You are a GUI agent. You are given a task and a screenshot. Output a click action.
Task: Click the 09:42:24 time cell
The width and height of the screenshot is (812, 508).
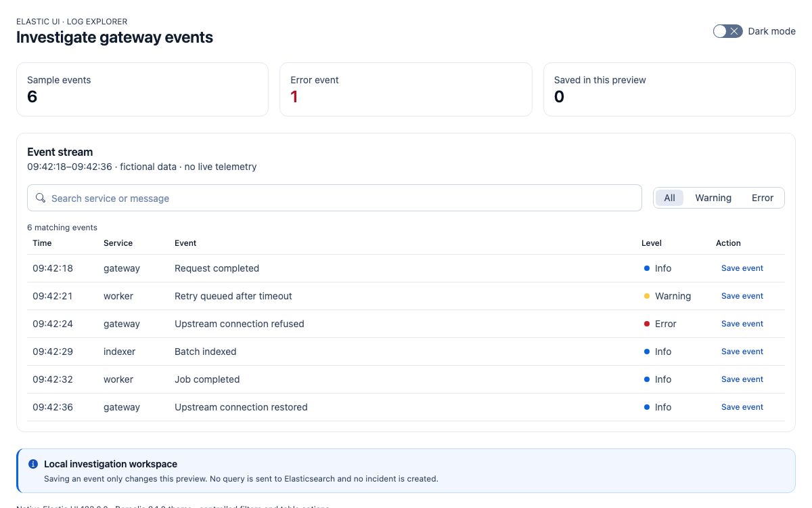point(53,324)
